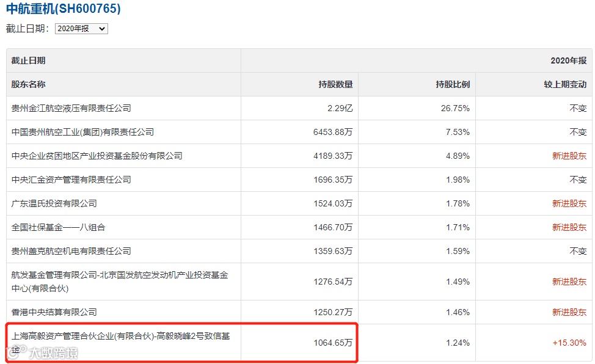Click the 26.75% holding ratio
The width and height of the screenshot is (595, 364).
point(455,108)
